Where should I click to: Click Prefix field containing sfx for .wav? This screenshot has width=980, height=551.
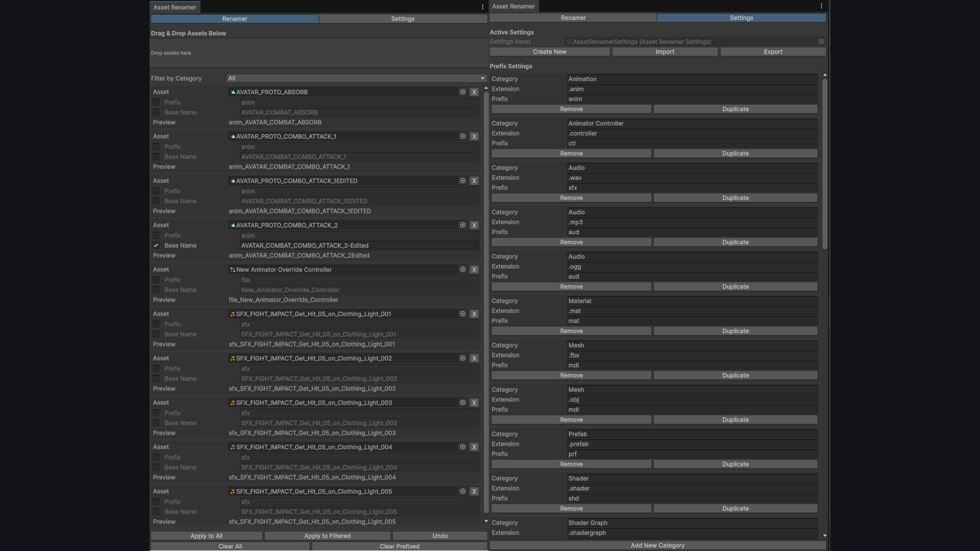[692, 188]
